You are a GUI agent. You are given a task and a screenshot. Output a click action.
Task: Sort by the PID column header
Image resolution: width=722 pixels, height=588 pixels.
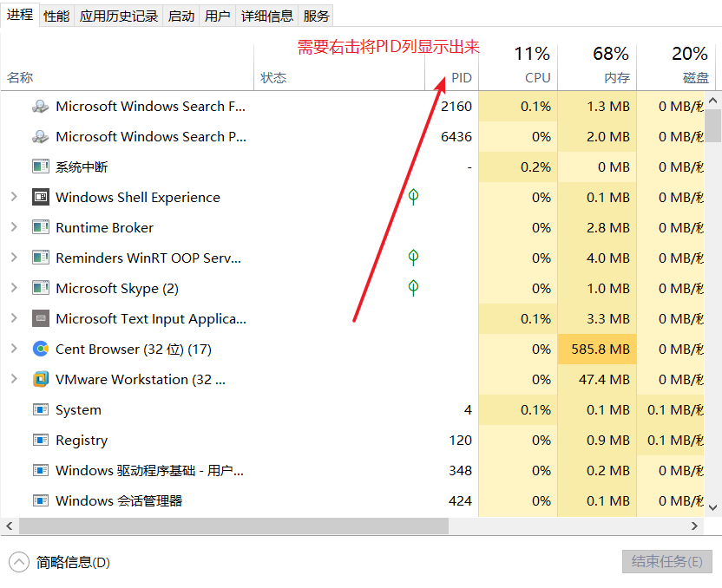point(452,67)
